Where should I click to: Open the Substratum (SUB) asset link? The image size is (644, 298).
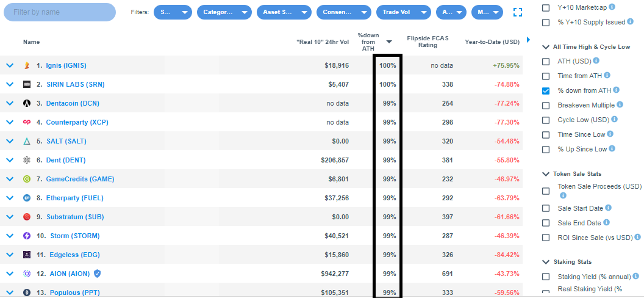point(75,217)
